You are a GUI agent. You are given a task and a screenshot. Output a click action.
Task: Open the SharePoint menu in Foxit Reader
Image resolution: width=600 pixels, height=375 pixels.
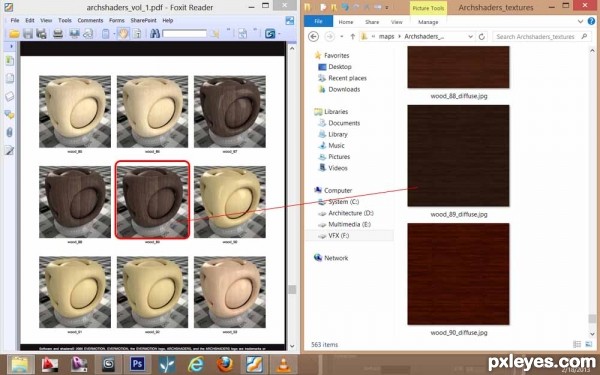tap(143, 20)
